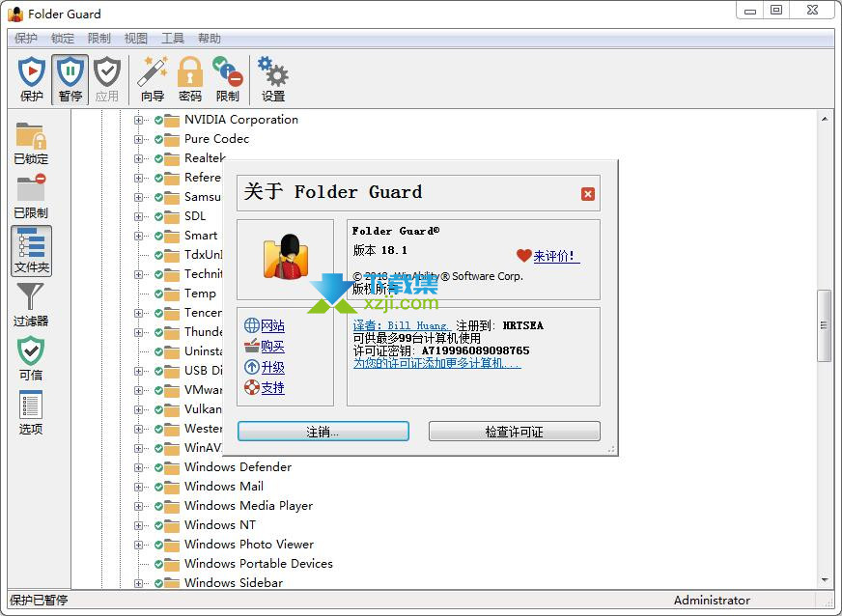Viewport: 842px width, 616px height.
Task: Open the translator Bill Huang link
Action: coord(402,325)
